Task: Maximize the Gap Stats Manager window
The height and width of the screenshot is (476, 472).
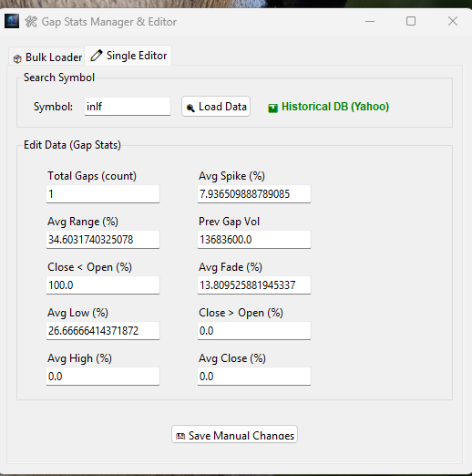Action: pyautogui.click(x=411, y=21)
